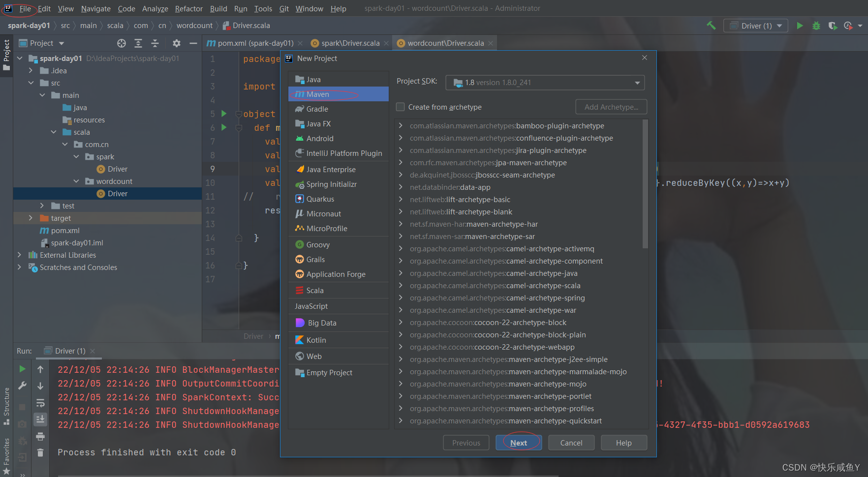The height and width of the screenshot is (477, 868).
Task: Expand all items in the Project panel
Action: click(x=138, y=43)
